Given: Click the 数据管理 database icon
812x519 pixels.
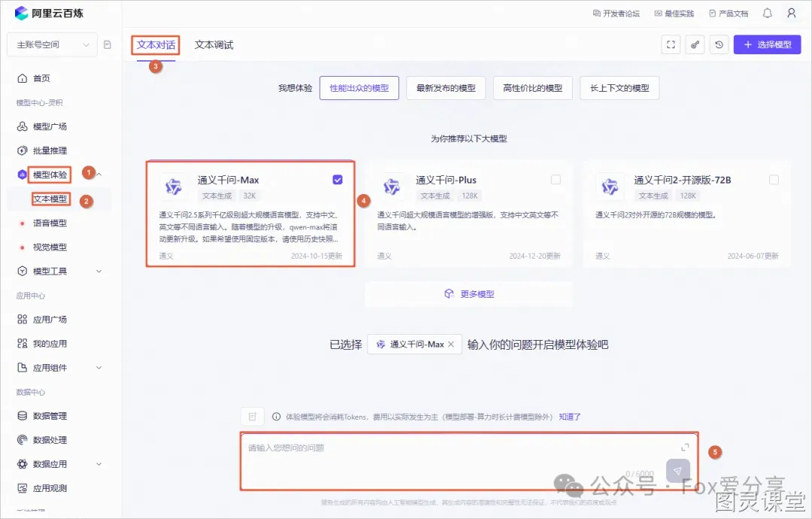Looking at the screenshot, I should click(x=23, y=416).
